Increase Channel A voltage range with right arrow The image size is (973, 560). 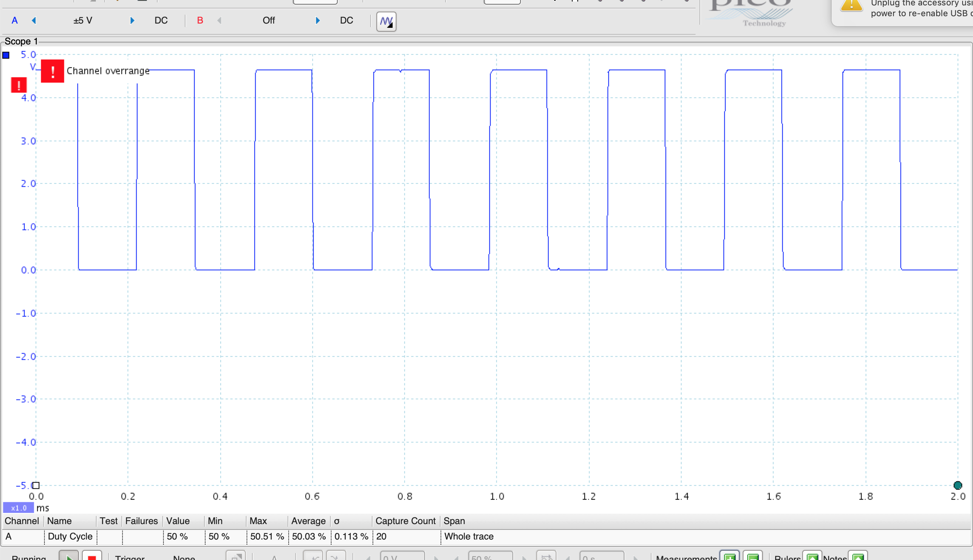pos(132,20)
